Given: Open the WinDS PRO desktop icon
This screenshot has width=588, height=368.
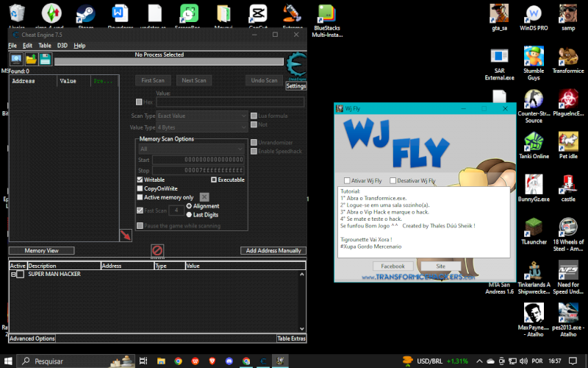Looking at the screenshot, I should click(534, 18).
